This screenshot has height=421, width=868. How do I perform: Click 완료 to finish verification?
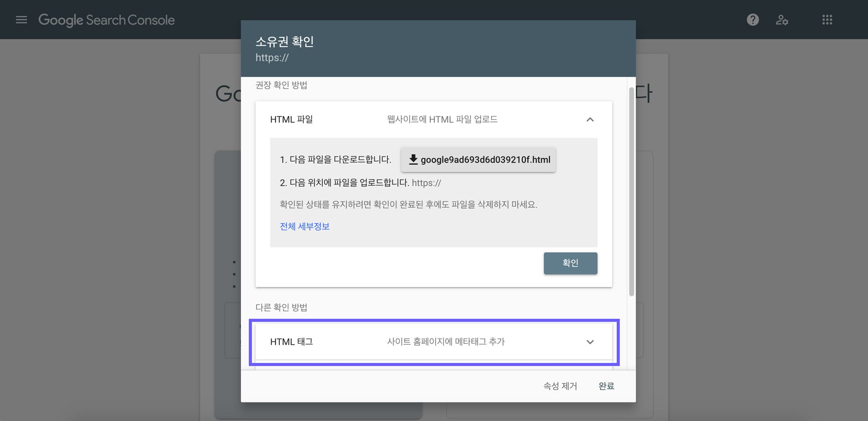[x=606, y=386]
